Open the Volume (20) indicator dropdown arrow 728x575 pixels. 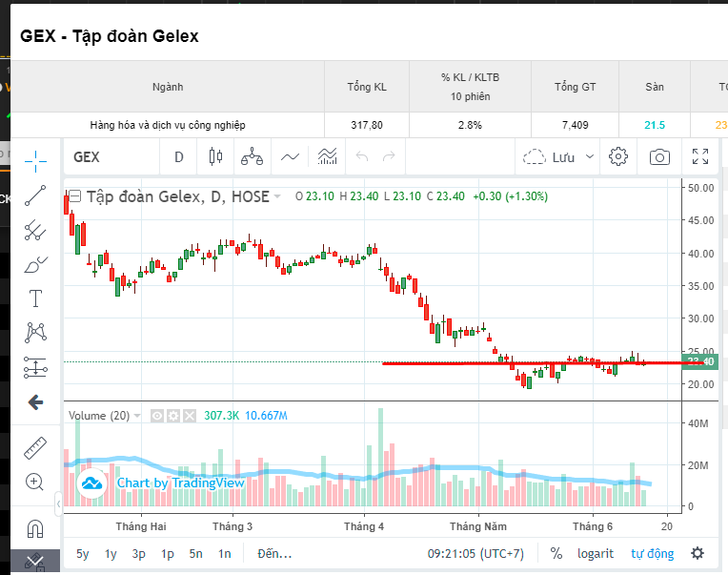tap(137, 416)
